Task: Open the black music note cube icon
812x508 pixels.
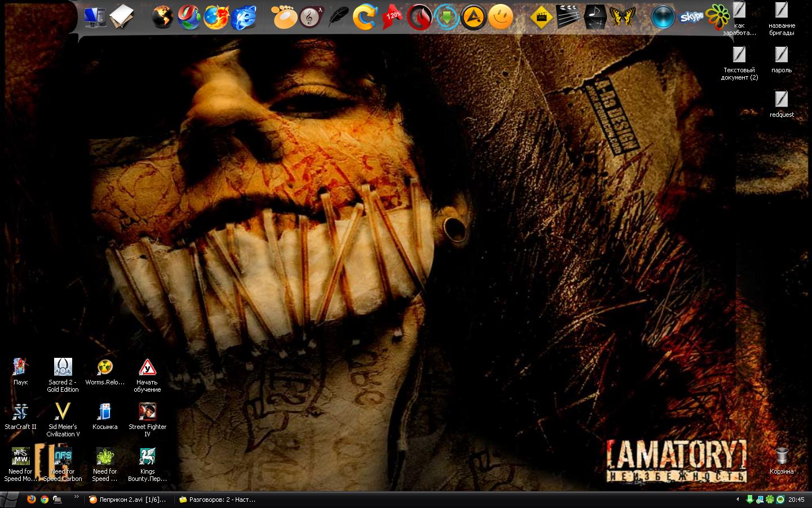Action: pyautogui.click(x=595, y=17)
